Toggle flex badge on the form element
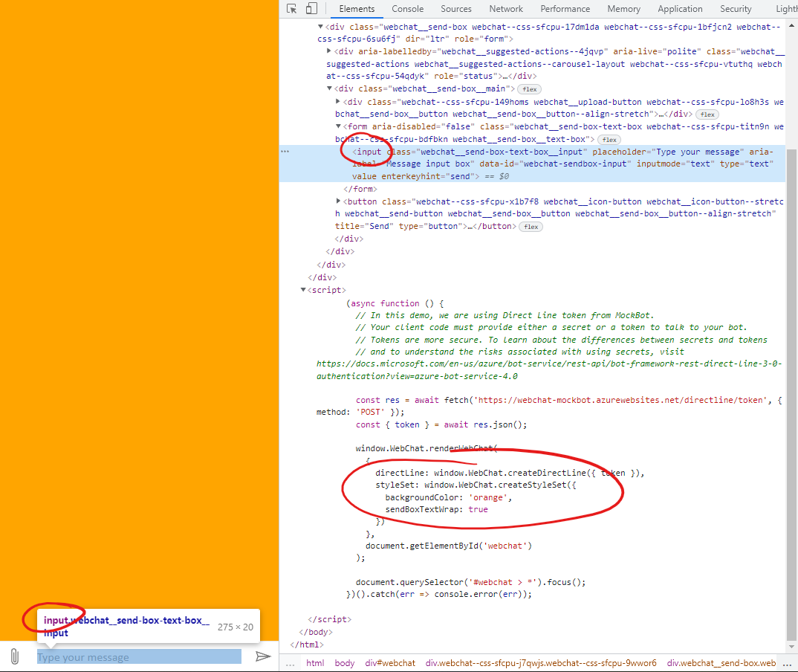 click(609, 140)
